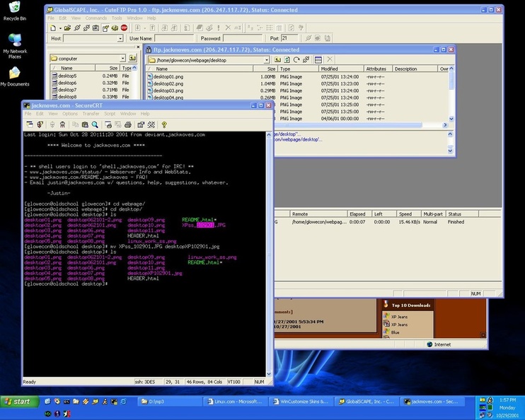Click the SecureCRT Connect session icon
This screenshot has width=525, height=420.
tap(30, 125)
